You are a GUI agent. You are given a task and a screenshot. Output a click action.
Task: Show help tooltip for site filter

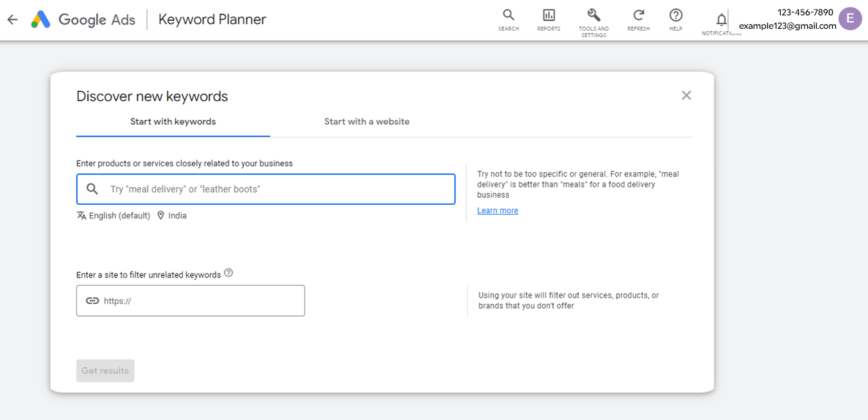point(228,273)
